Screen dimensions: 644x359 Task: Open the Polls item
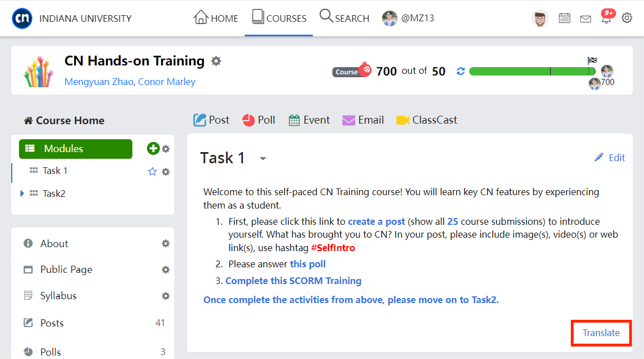50,352
